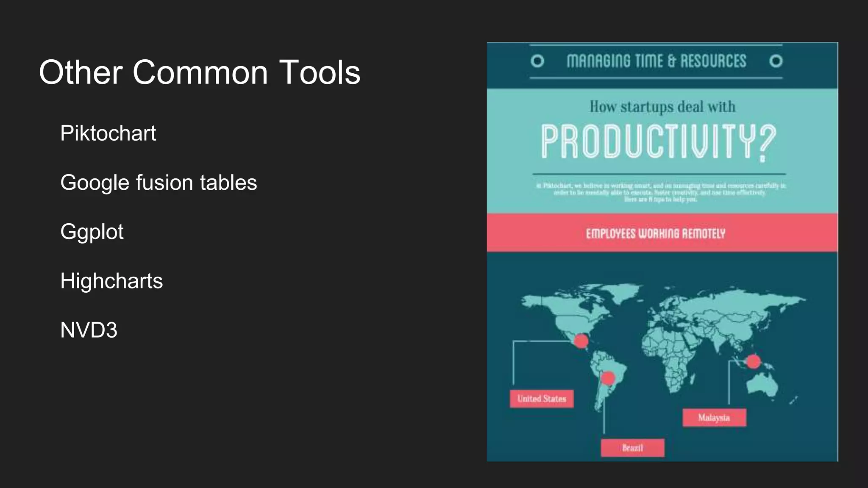868x488 pixels.
Task: Click the small paragraph below PRODUCTIVITY
Action: [661, 192]
